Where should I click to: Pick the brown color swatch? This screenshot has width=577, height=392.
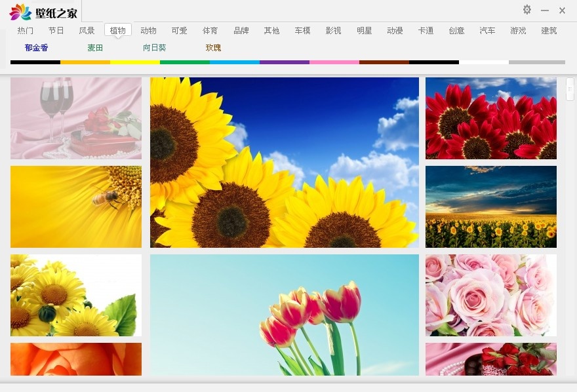[x=384, y=62]
